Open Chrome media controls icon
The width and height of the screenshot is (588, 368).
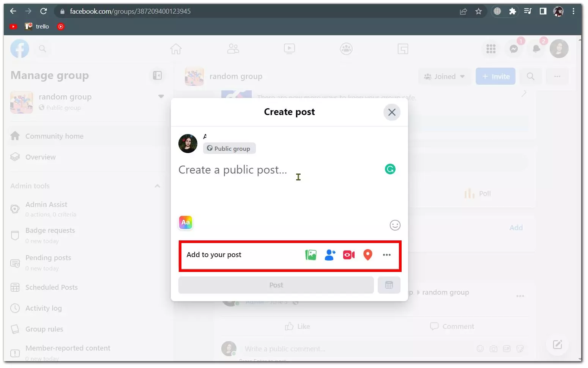click(528, 11)
